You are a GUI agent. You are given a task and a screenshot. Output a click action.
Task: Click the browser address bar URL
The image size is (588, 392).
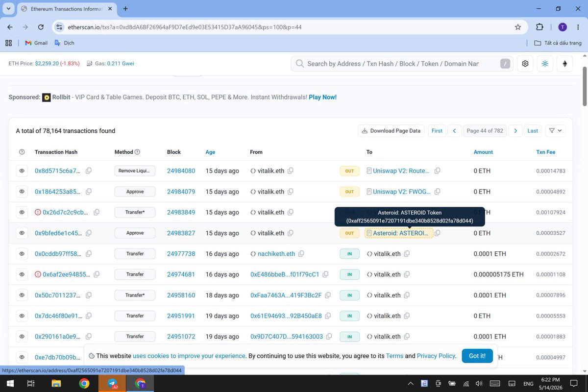[x=184, y=27]
